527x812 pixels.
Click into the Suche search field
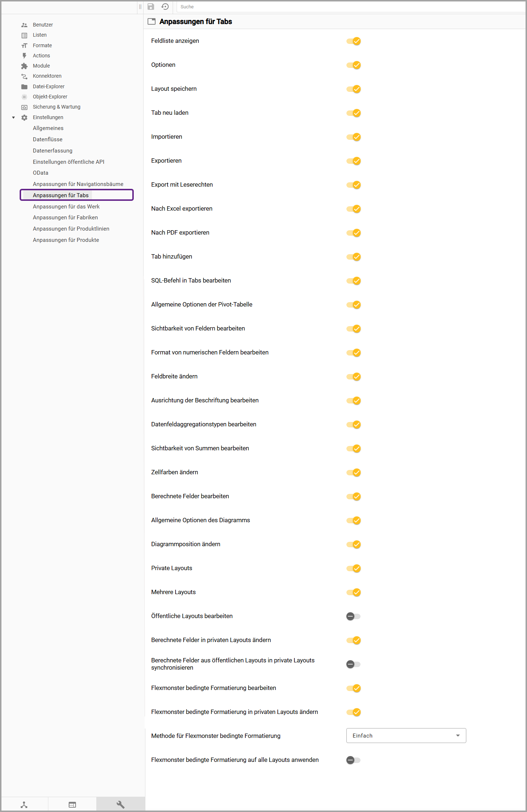(349, 7)
